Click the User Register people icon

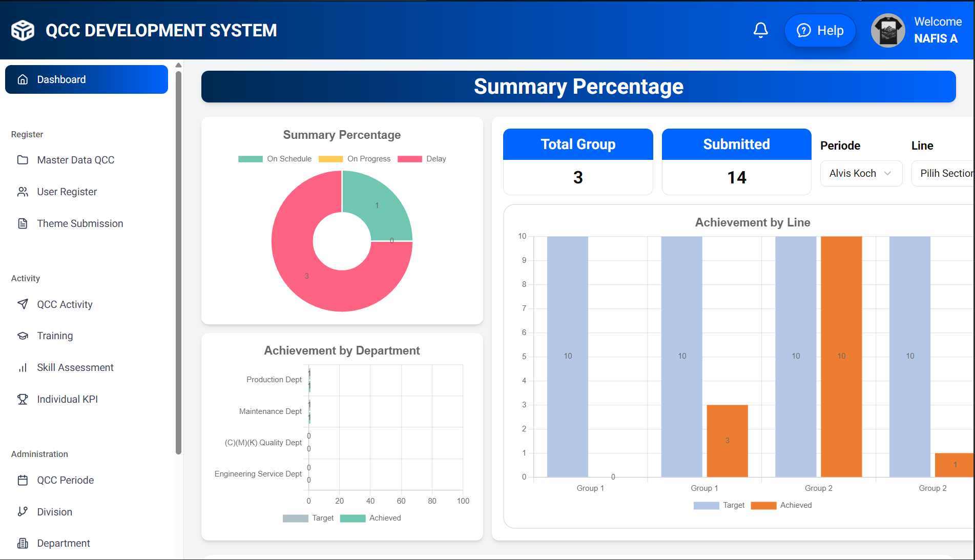[23, 192]
